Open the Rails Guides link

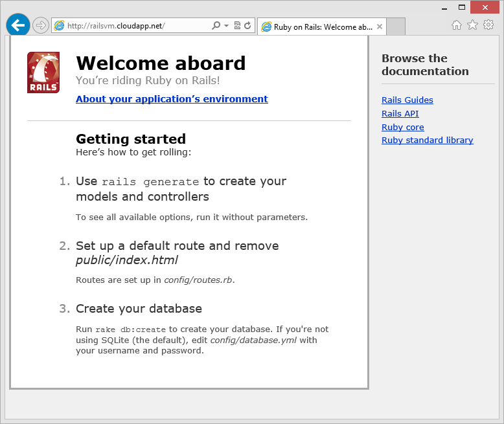click(x=407, y=100)
